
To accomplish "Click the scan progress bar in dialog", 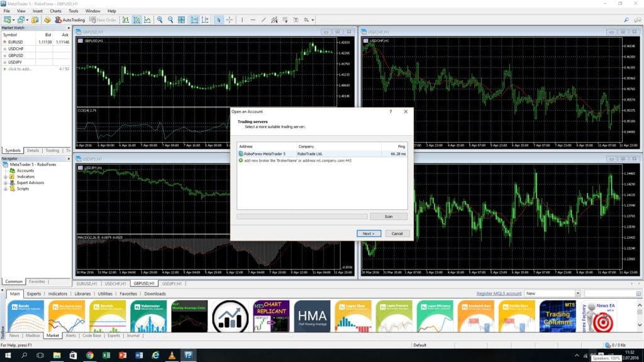I will pos(302,216).
